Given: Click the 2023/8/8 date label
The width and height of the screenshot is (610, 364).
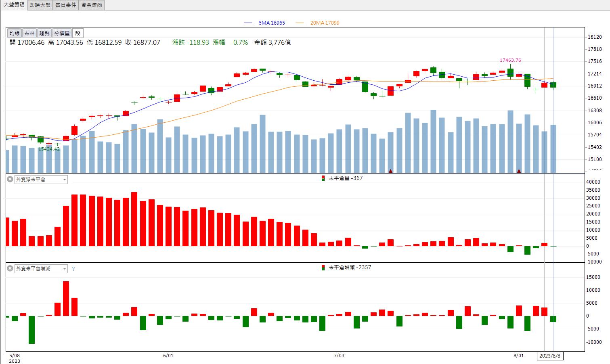Looking at the screenshot, I should coord(550,356).
